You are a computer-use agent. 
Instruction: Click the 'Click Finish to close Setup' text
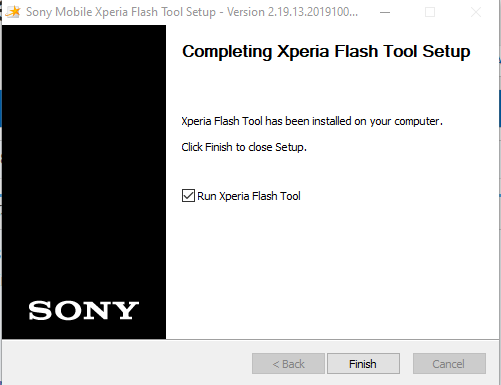pyautogui.click(x=244, y=147)
